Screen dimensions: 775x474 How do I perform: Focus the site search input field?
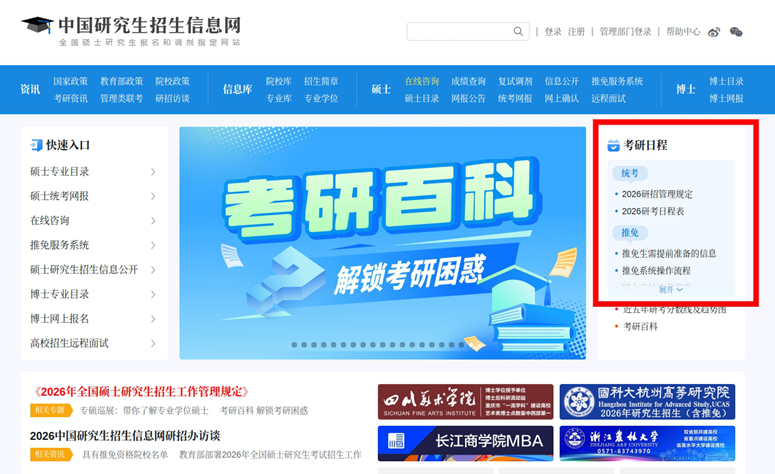[458, 32]
